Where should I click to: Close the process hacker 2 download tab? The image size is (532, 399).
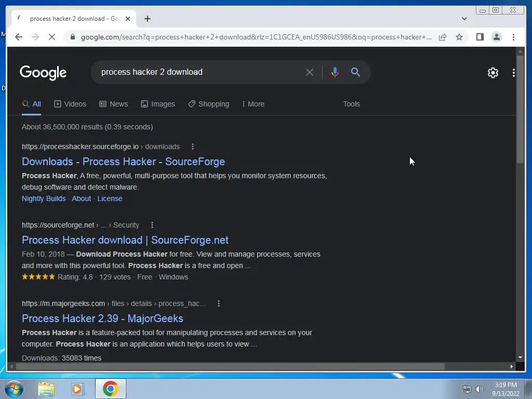pyautogui.click(x=128, y=19)
